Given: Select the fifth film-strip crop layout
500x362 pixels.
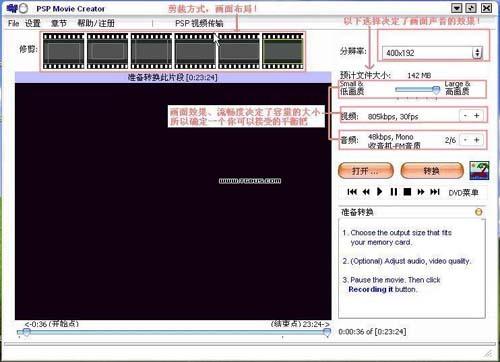Looking at the screenshot, I should point(239,51).
